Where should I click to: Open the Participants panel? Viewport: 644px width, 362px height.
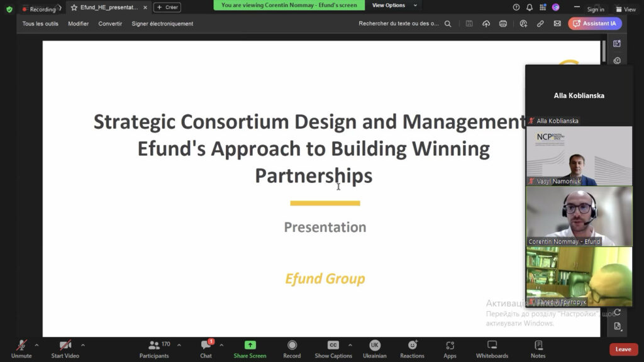click(x=155, y=349)
